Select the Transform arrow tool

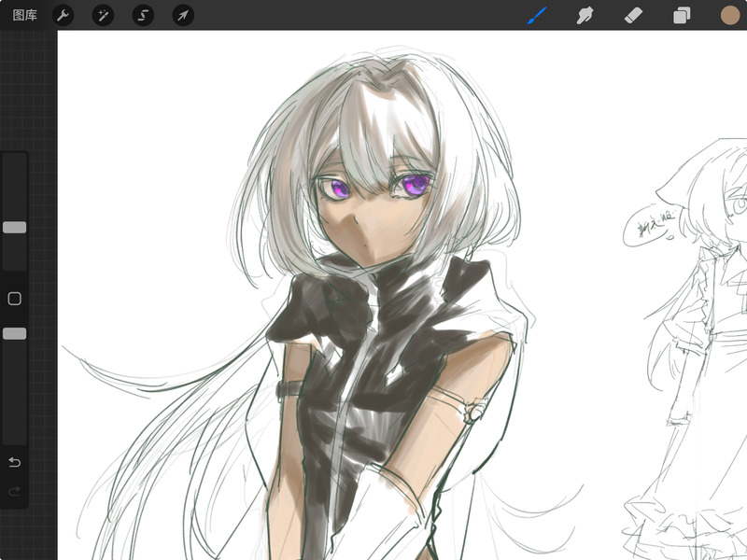[x=183, y=15]
